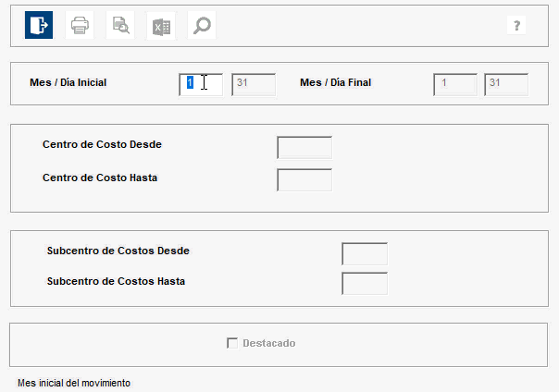The height and width of the screenshot is (392, 559).
Task: Click the printer icon in toolbar
Action: (x=80, y=25)
